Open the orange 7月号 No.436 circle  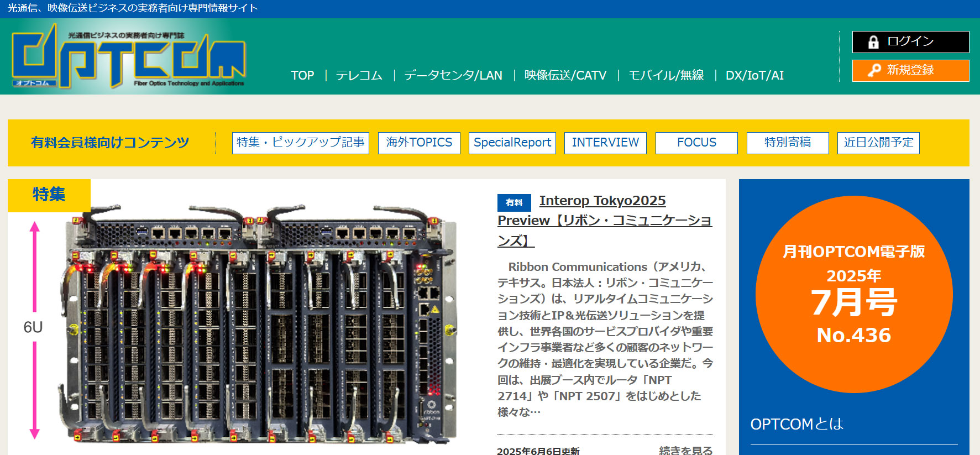tap(854, 294)
